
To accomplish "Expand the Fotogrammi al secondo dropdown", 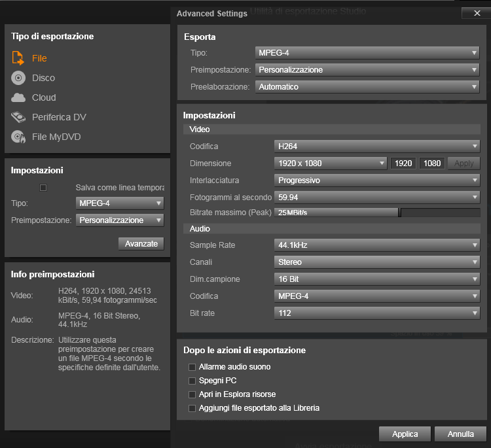I will point(376,198).
